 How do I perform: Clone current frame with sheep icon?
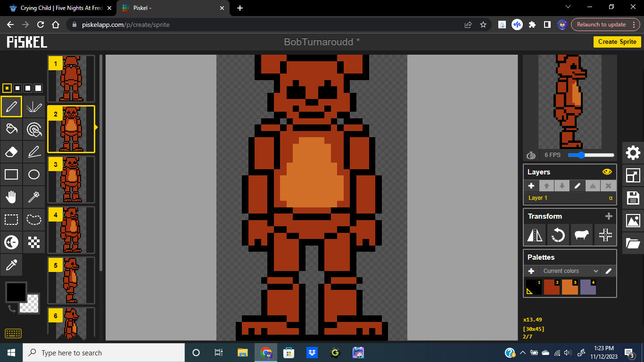point(582,234)
